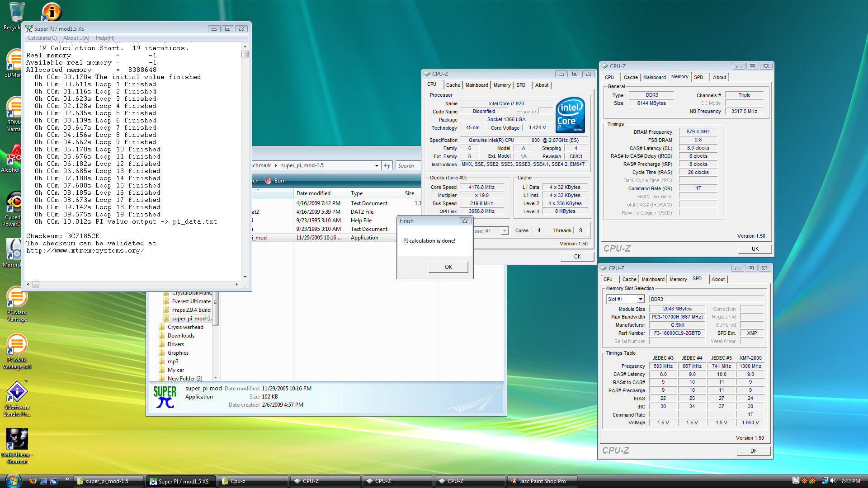Click the network tray icon
This screenshot has height=488, width=868.
tap(825, 481)
